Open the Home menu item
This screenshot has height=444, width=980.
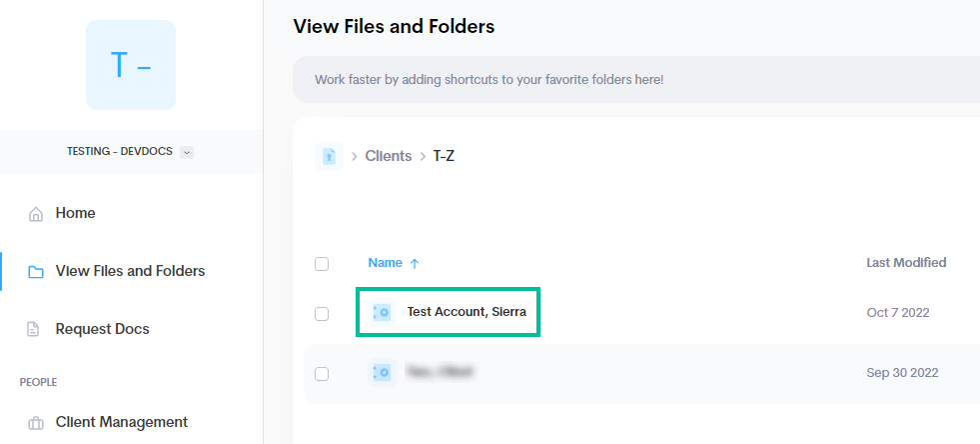pyautogui.click(x=75, y=213)
